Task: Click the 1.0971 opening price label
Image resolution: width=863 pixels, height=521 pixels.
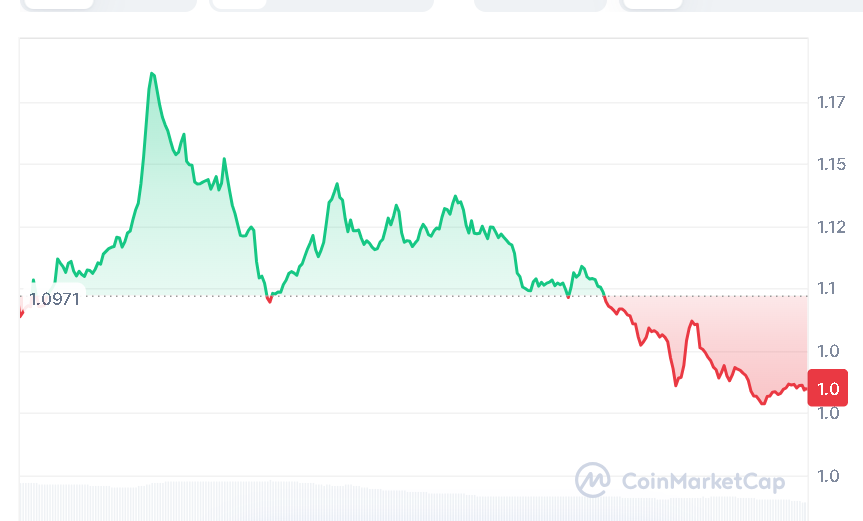Action: tap(54, 298)
